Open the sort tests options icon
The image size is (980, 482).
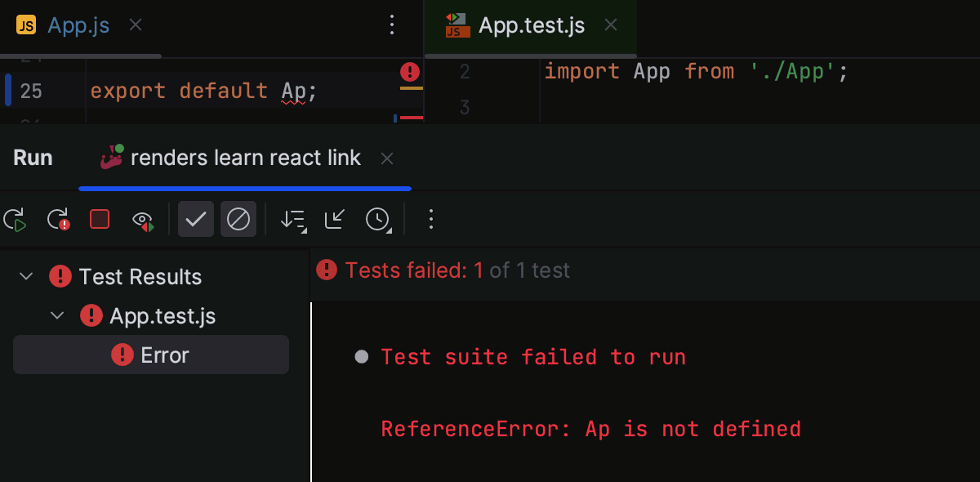tap(292, 219)
